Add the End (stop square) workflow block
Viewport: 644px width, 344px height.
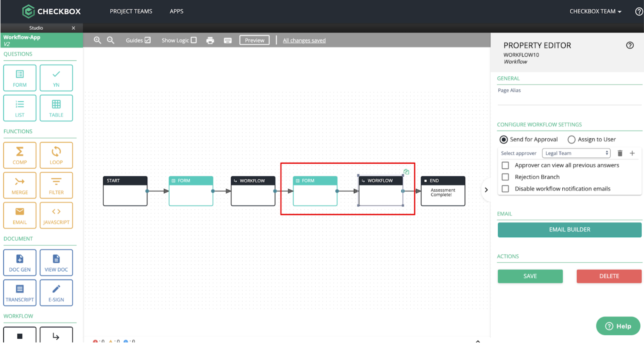[20, 335]
